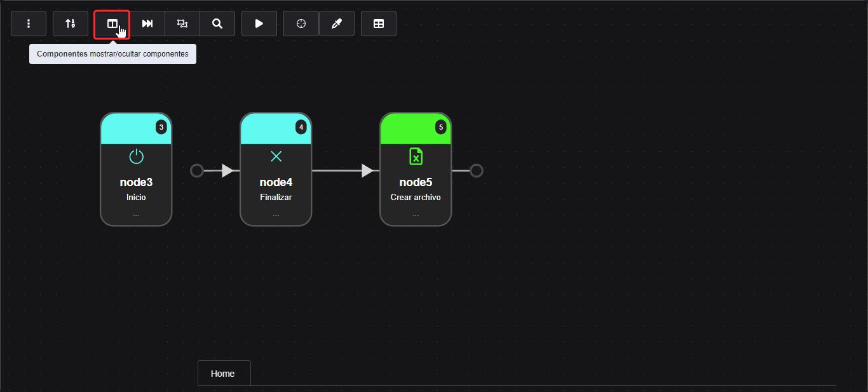Open the magnifier search tool
Screen dimensions: 868x392
tap(217, 24)
